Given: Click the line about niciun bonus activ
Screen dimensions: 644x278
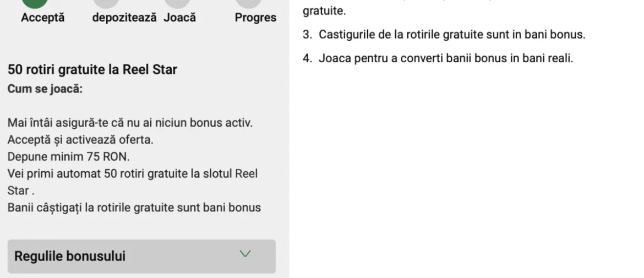Looking at the screenshot, I should coord(130,122).
